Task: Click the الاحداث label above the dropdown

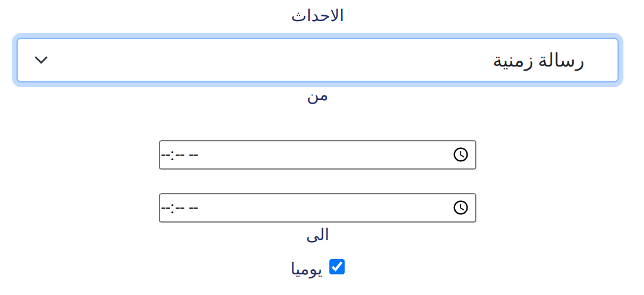Action: click(318, 16)
